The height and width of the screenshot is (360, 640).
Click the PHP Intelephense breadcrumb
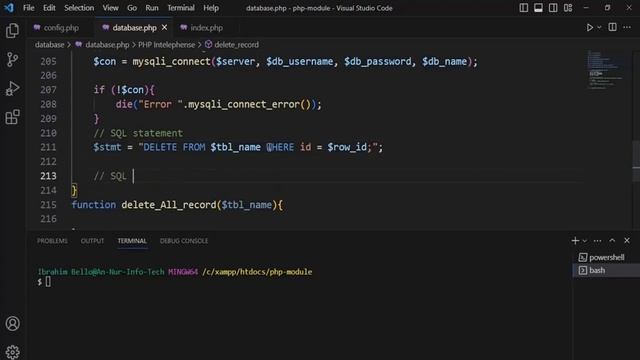(x=167, y=44)
